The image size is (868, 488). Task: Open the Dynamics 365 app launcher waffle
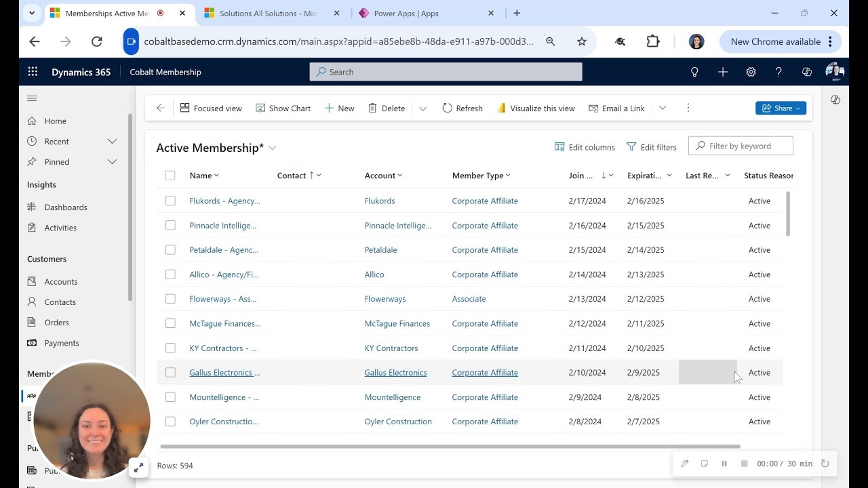[33, 72]
